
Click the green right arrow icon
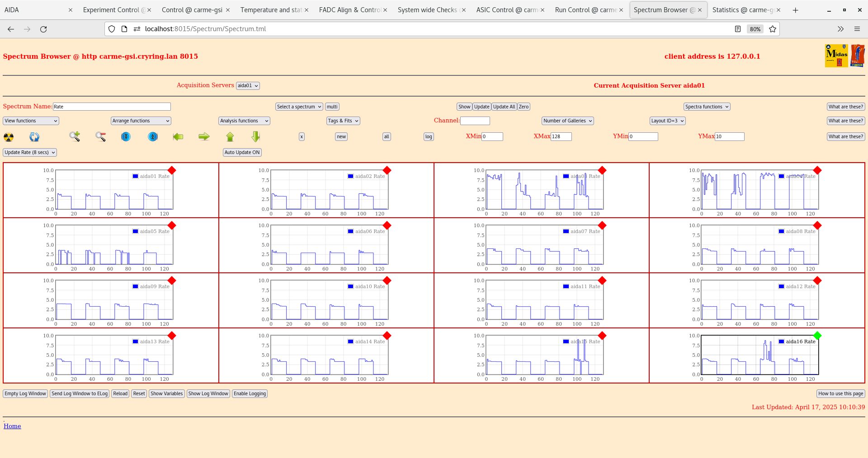203,137
